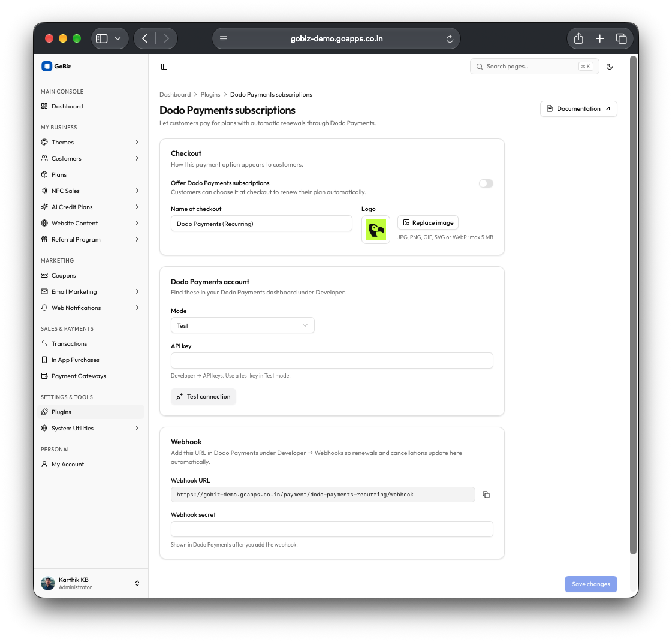The width and height of the screenshot is (672, 642).
Task: Click the Coupons ticket icon
Action: (44, 275)
